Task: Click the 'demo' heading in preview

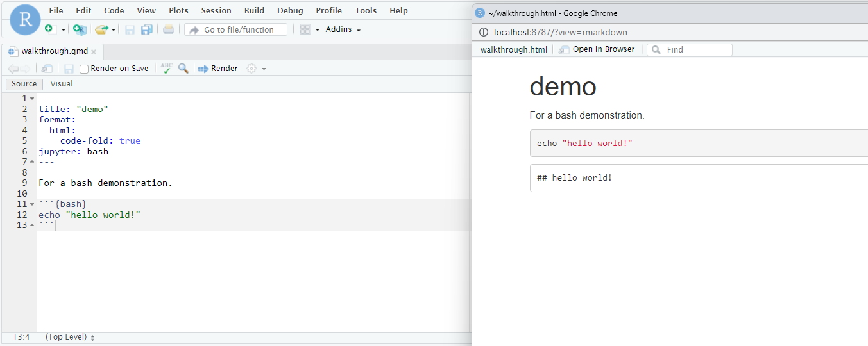Action: pos(563,86)
